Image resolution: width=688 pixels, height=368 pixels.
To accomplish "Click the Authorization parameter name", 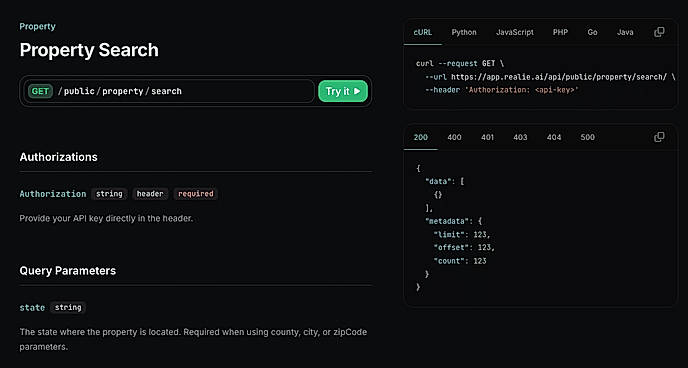I will [53, 194].
